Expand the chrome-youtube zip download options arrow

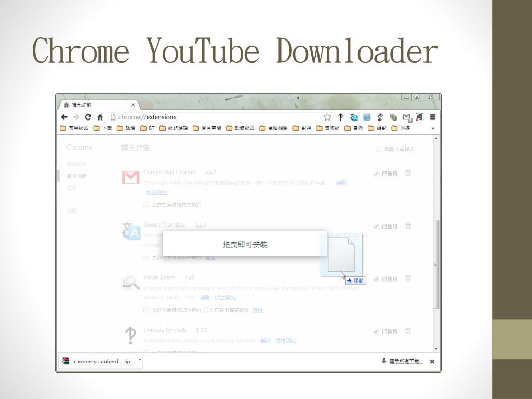pyautogui.click(x=140, y=361)
